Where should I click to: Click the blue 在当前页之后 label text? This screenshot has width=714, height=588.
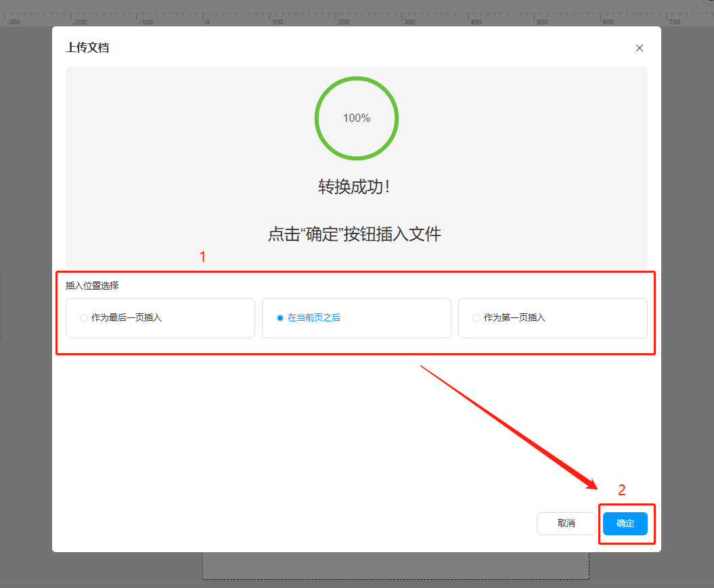[x=314, y=318]
